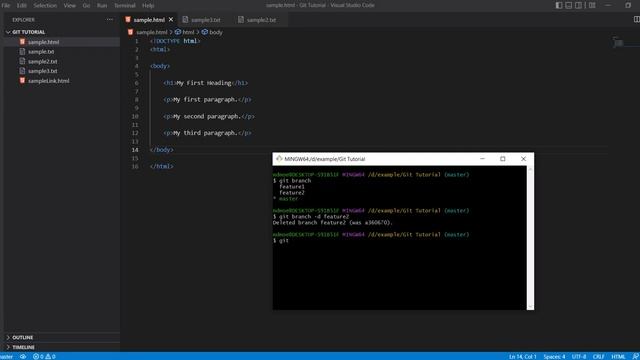Click Git Bash icon in MINGW64 title bar

(279, 159)
